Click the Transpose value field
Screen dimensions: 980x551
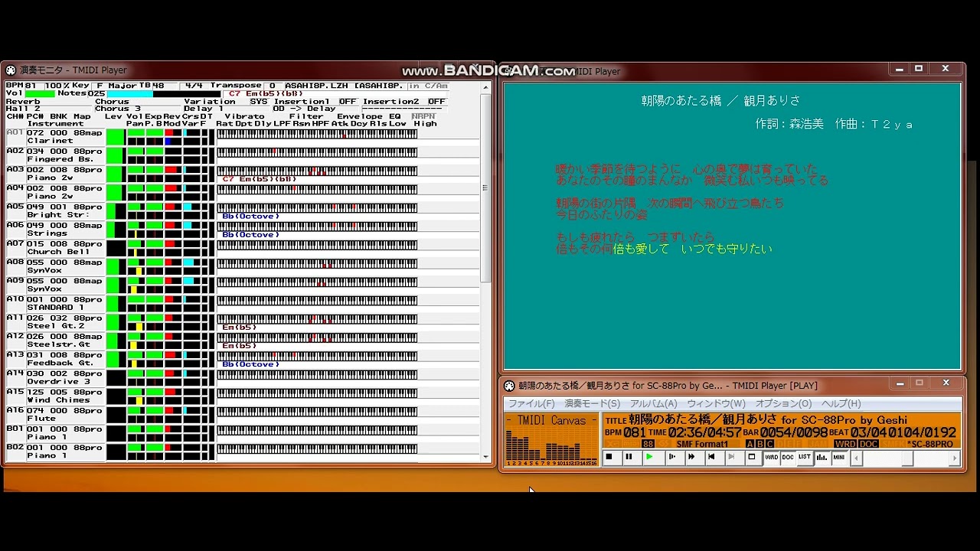273,86
